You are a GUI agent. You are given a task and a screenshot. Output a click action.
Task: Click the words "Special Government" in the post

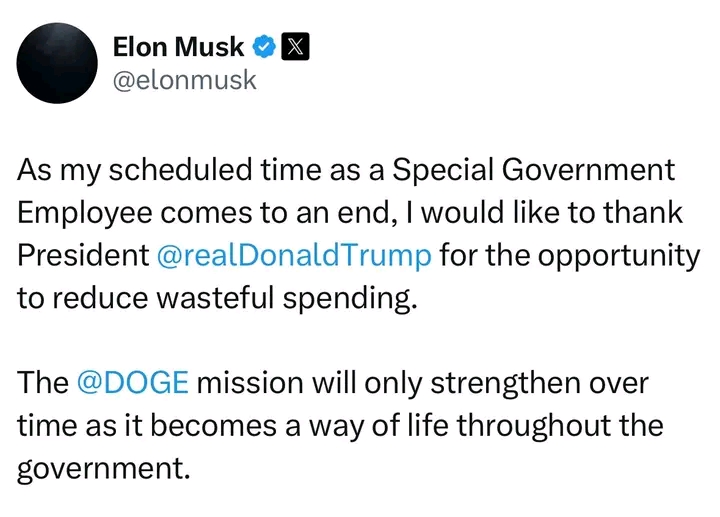533,170
